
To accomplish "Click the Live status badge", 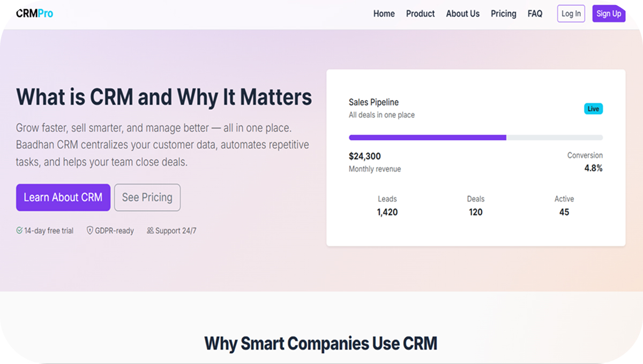I will (593, 109).
